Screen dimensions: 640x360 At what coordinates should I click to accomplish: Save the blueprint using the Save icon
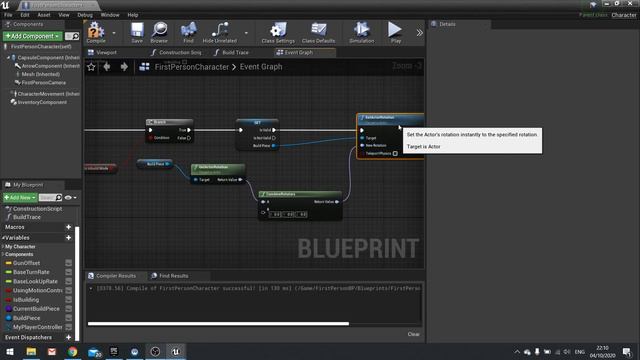coord(137,32)
